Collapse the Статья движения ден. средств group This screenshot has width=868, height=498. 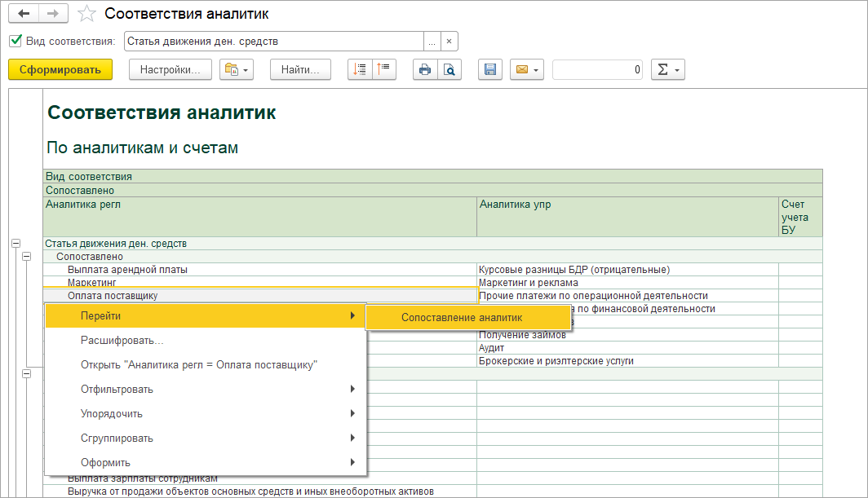(x=16, y=244)
